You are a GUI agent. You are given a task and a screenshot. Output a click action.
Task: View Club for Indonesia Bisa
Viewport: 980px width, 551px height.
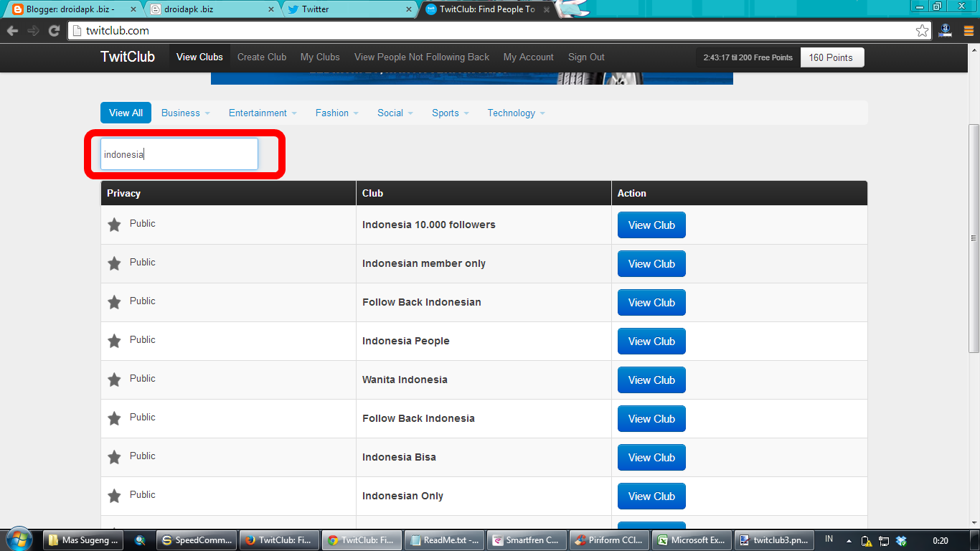[x=651, y=458]
